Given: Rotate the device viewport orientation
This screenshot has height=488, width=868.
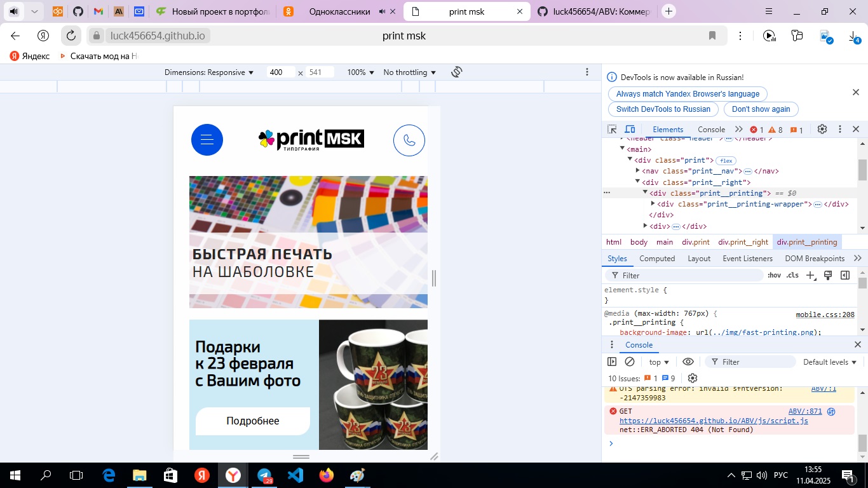Looking at the screenshot, I should [x=456, y=72].
